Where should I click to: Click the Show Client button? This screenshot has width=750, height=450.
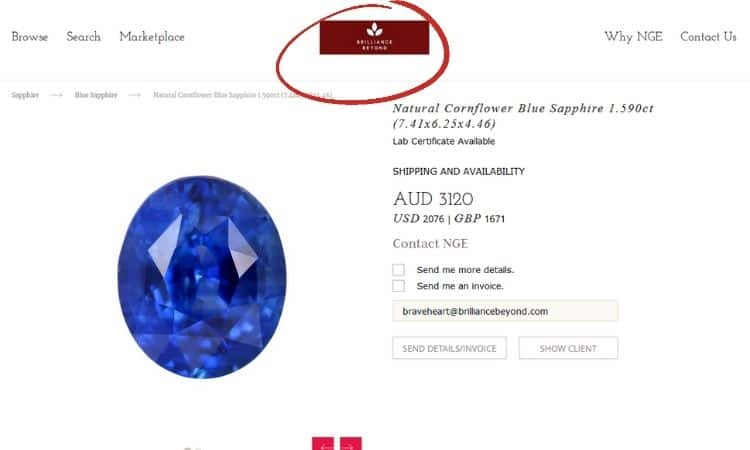[568, 348]
